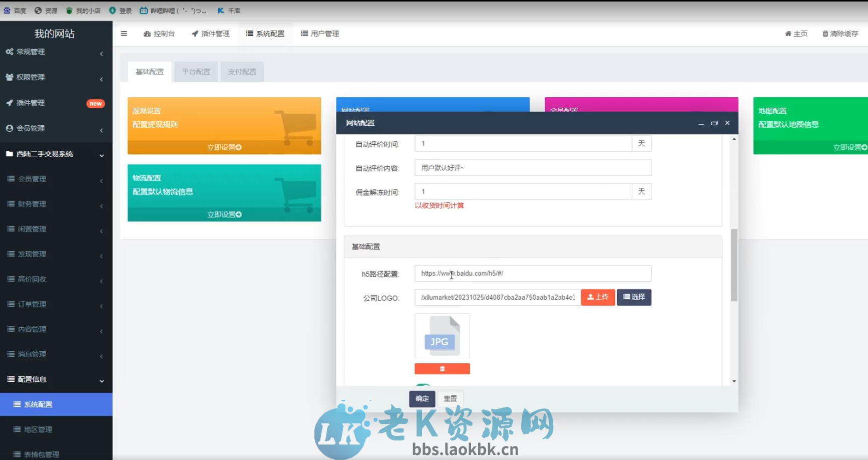Viewport: 868px width, 460px height.
Task: Open image picker via the 选择 icon button
Action: pos(634,297)
